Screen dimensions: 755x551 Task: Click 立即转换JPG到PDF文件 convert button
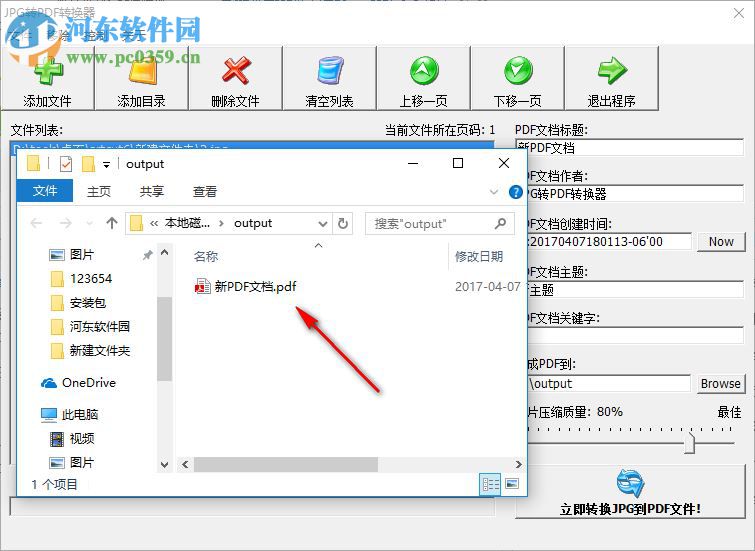tap(630, 491)
